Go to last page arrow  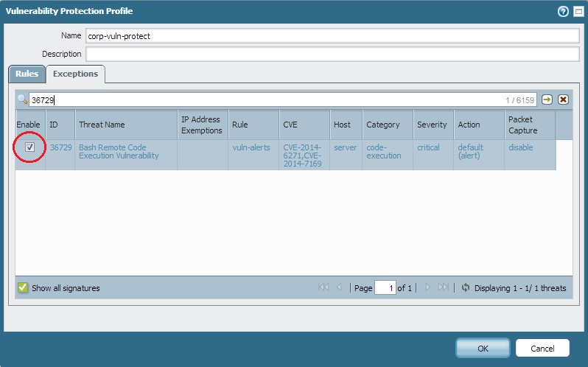click(x=444, y=287)
